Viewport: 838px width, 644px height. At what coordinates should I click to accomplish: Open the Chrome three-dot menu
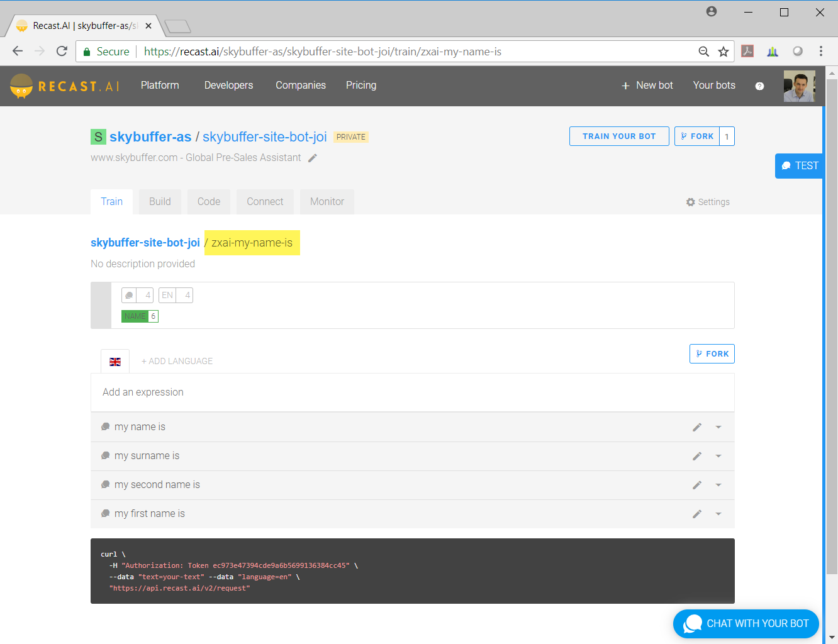point(821,51)
